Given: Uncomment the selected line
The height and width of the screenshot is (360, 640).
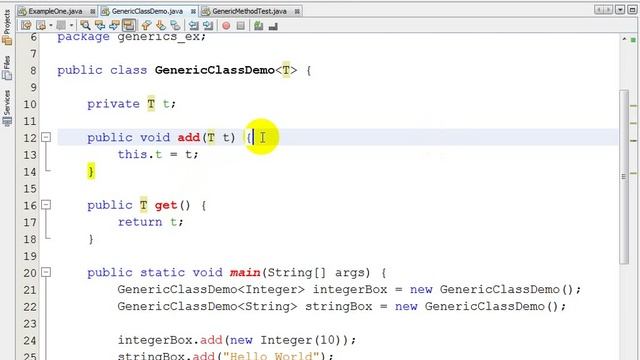Looking at the screenshot, I should click(273, 26).
